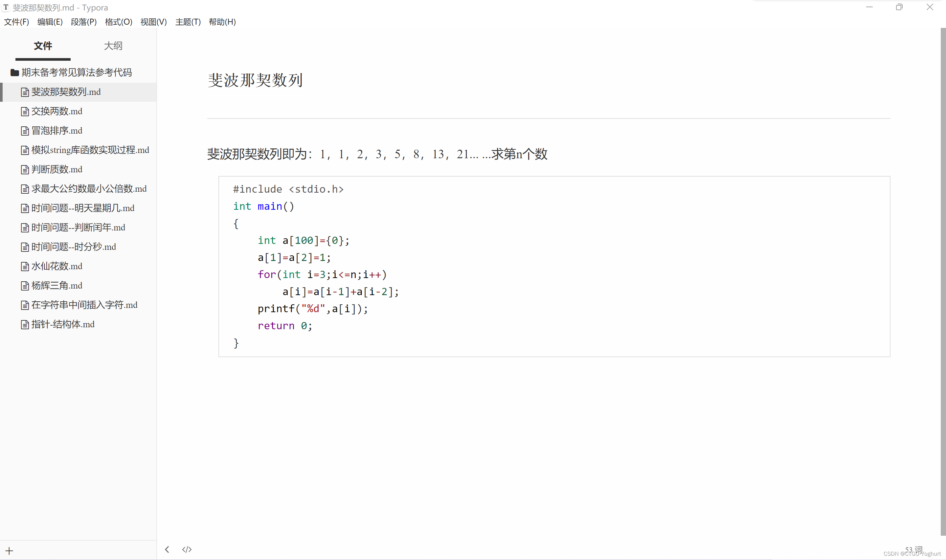Viewport: 946px width, 560px height.
Task: Collapse sidebar with the left chevron icon
Action: point(167,549)
